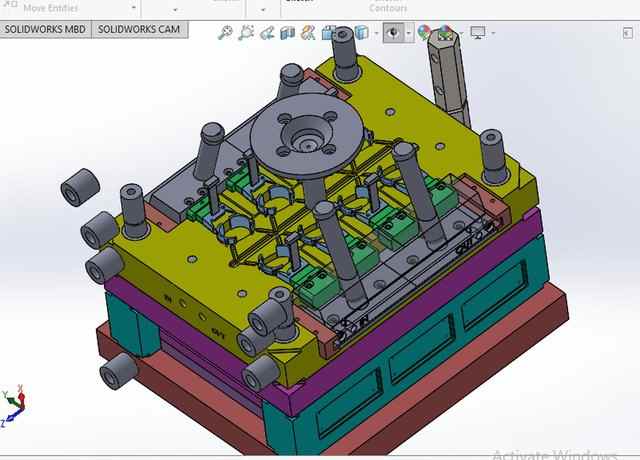This screenshot has width=640, height=460.
Task: Click the XYZ orientation triad
Action: click(14, 401)
